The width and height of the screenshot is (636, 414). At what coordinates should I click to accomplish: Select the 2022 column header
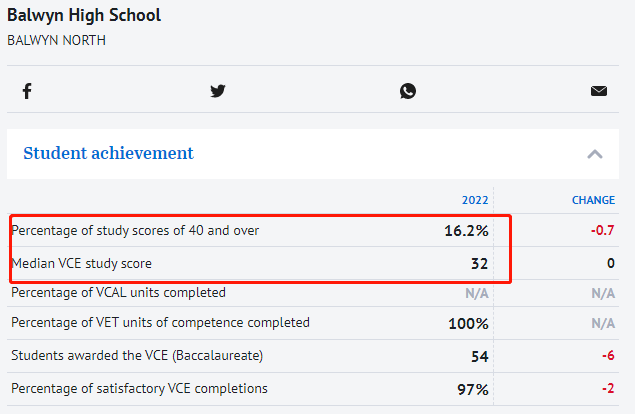pos(475,200)
